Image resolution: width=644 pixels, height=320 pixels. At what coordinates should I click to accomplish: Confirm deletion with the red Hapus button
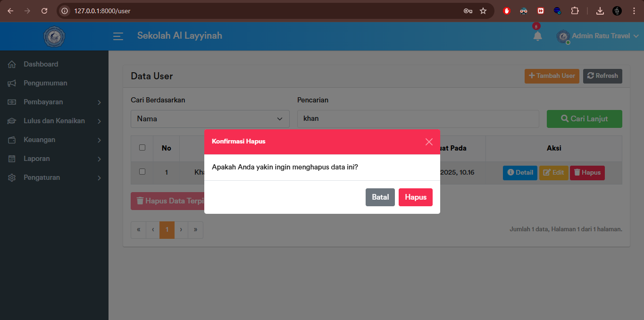click(415, 197)
